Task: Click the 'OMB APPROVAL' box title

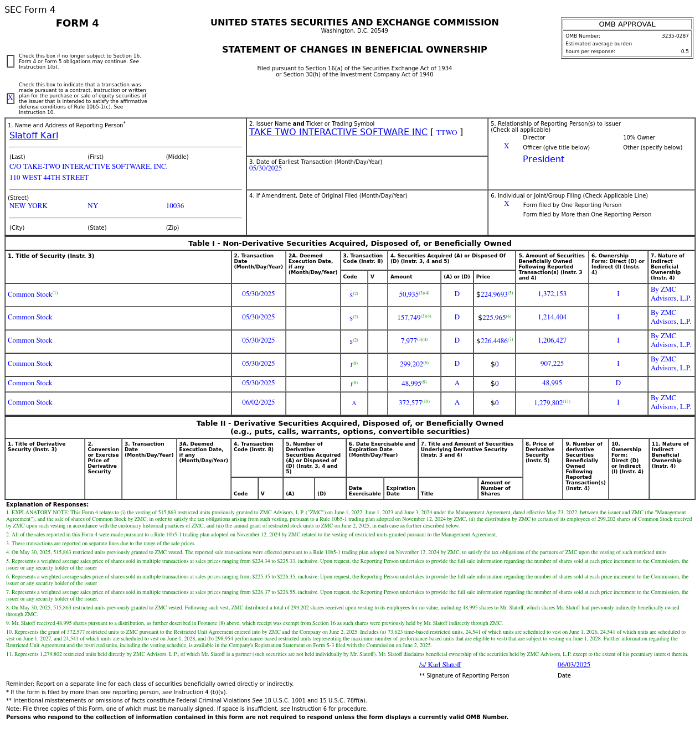Action: click(x=627, y=24)
